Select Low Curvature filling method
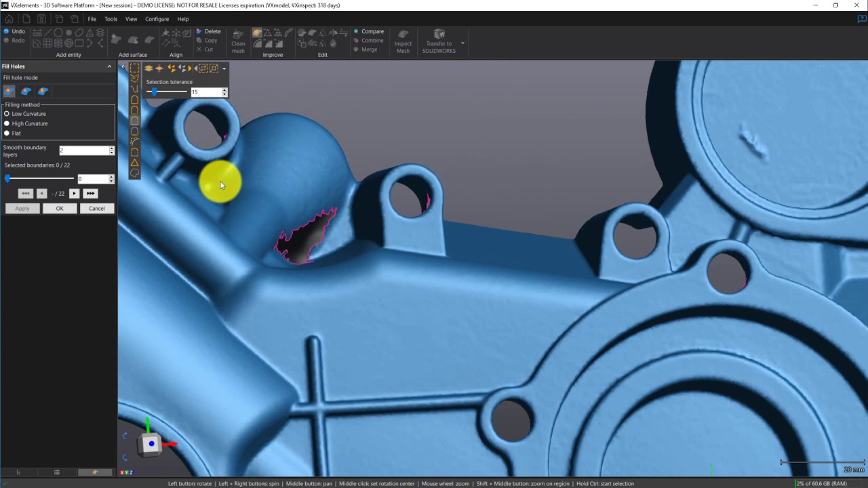Image resolution: width=868 pixels, height=488 pixels. pyautogui.click(x=7, y=114)
